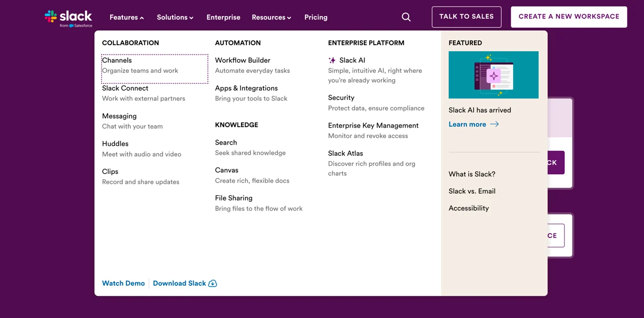Go to the Pricing page
The width and height of the screenshot is (644, 318).
coord(316,17)
